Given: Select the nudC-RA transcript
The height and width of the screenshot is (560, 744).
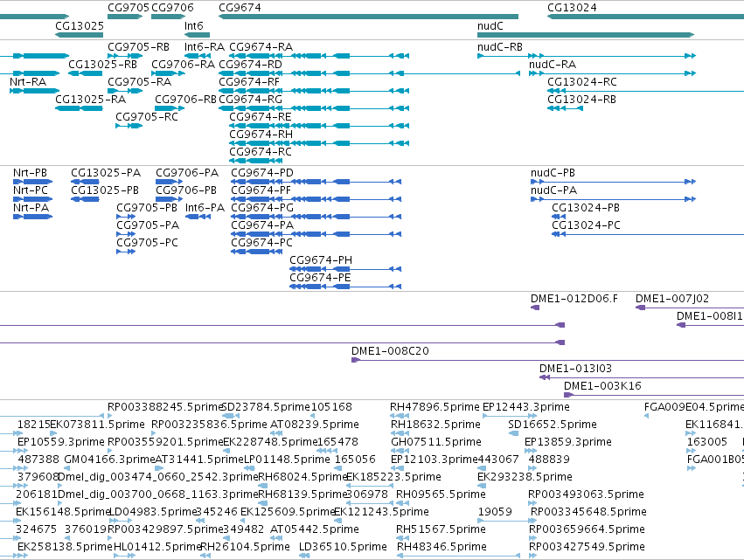Looking at the screenshot, I should click(x=553, y=65).
